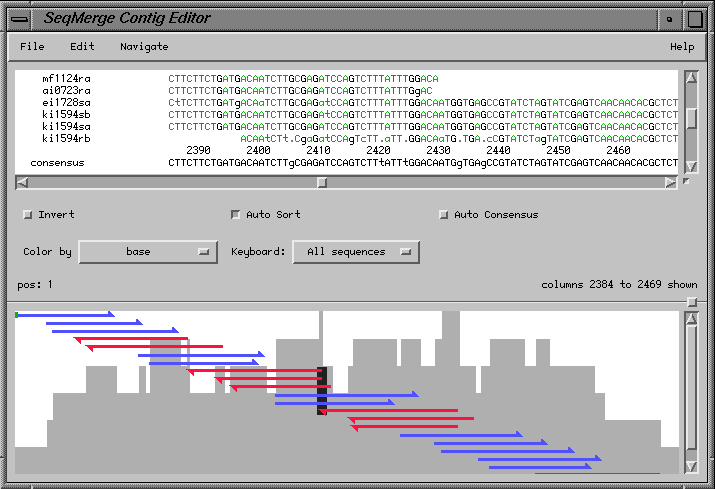Select the ei1728sa sequence name
Screen dimensions: 715x489
pyautogui.click(x=66, y=102)
